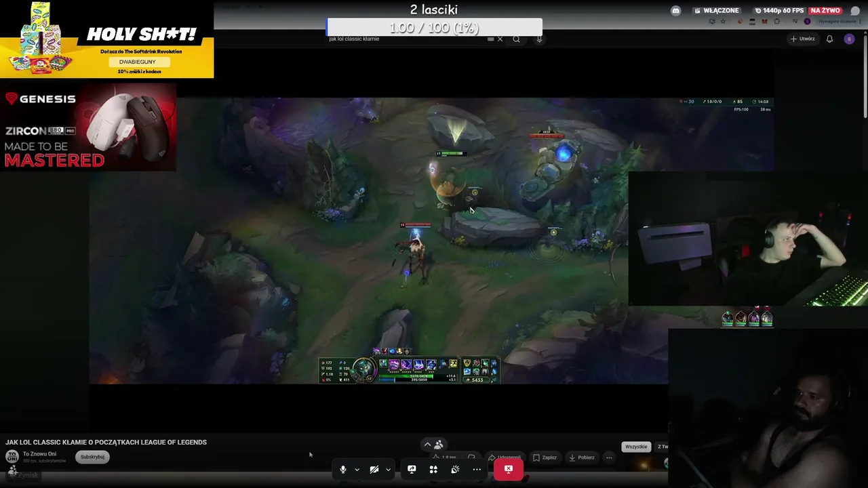Start voice search with microphone icon
The height and width of the screenshot is (488, 868).
point(539,39)
